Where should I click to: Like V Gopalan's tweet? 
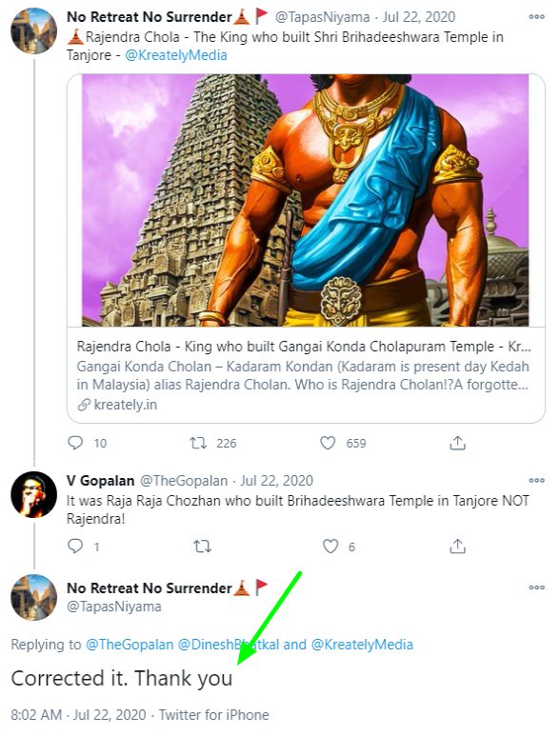(330, 546)
